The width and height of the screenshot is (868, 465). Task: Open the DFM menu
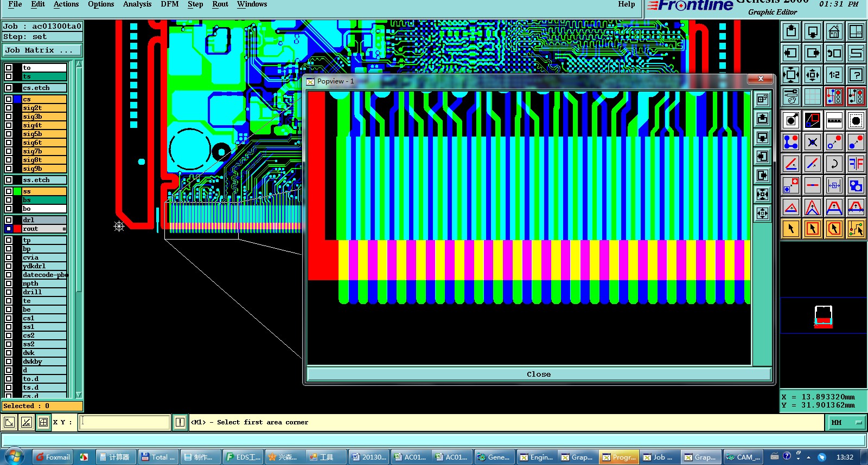click(x=170, y=4)
